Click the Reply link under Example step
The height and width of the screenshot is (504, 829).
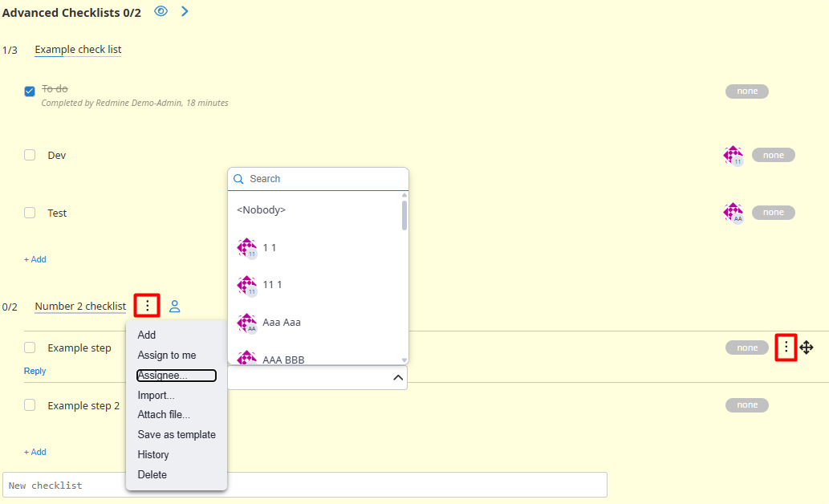[35, 372]
